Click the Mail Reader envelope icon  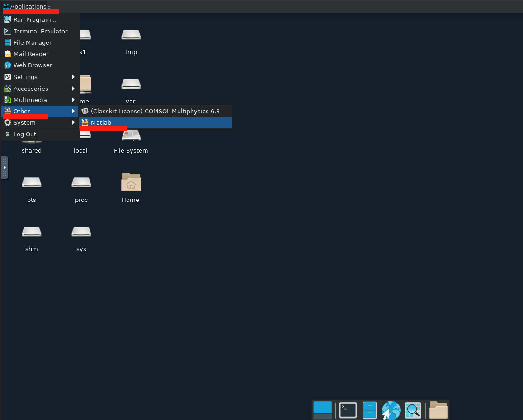8,54
